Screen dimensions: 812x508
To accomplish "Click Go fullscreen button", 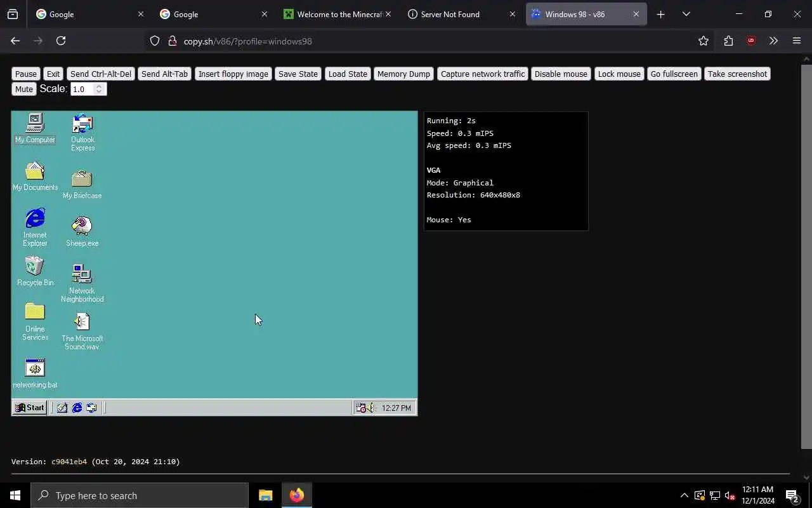I will click(674, 74).
